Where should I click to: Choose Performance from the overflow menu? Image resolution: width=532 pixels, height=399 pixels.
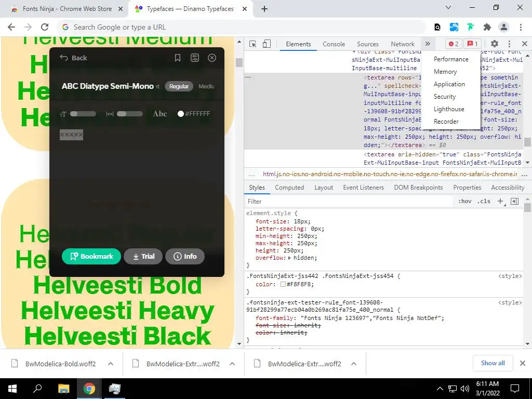451,59
